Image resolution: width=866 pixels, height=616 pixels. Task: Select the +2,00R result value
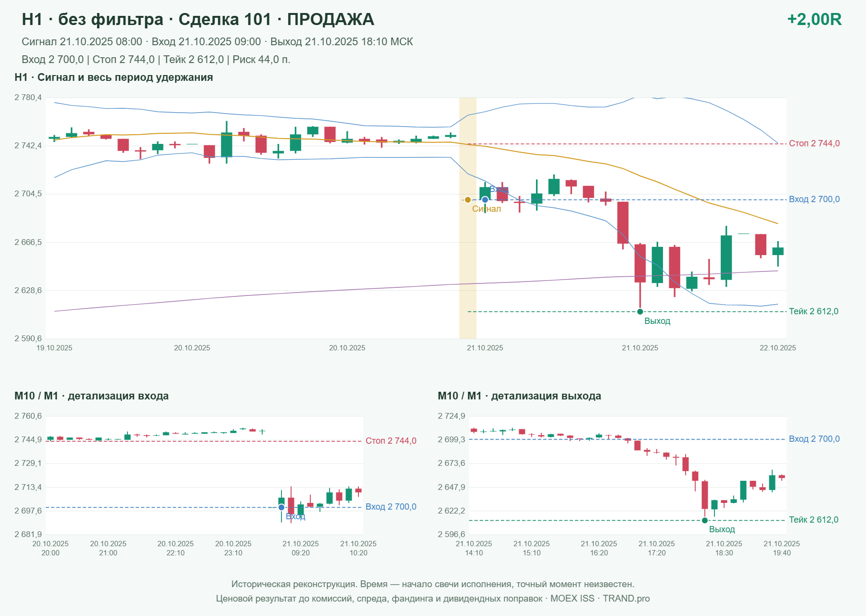[x=814, y=19]
